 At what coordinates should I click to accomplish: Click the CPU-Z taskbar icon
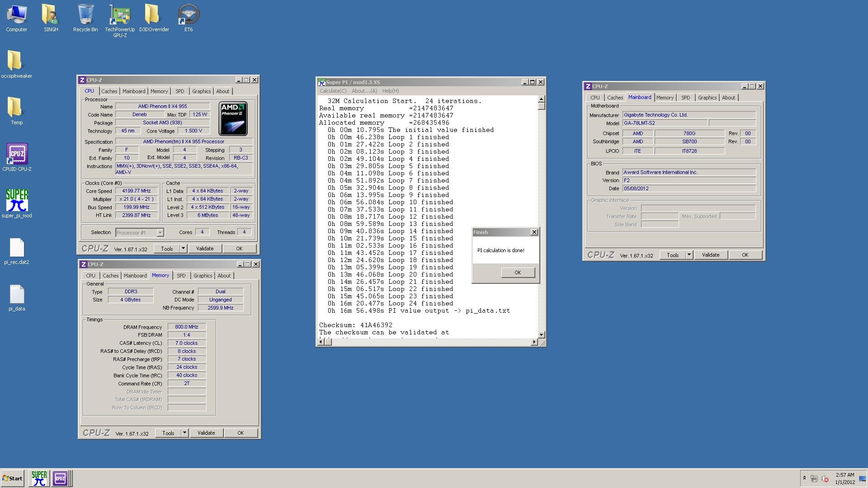pos(60,478)
